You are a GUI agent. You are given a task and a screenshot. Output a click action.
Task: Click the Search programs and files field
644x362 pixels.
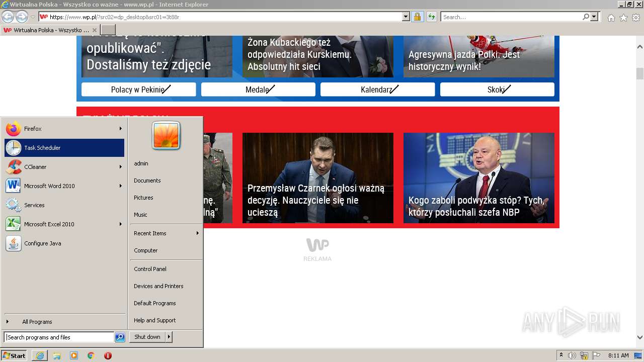pos(59,337)
